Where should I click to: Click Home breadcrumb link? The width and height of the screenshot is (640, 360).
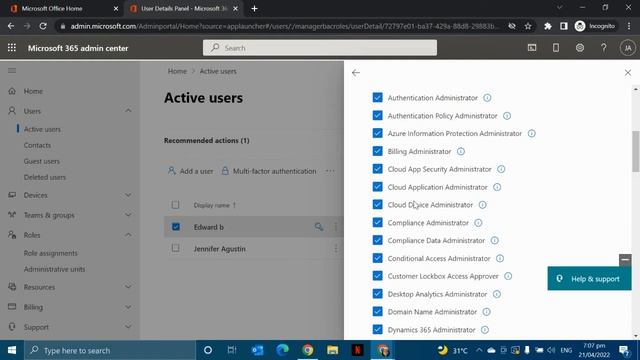pos(177,71)
